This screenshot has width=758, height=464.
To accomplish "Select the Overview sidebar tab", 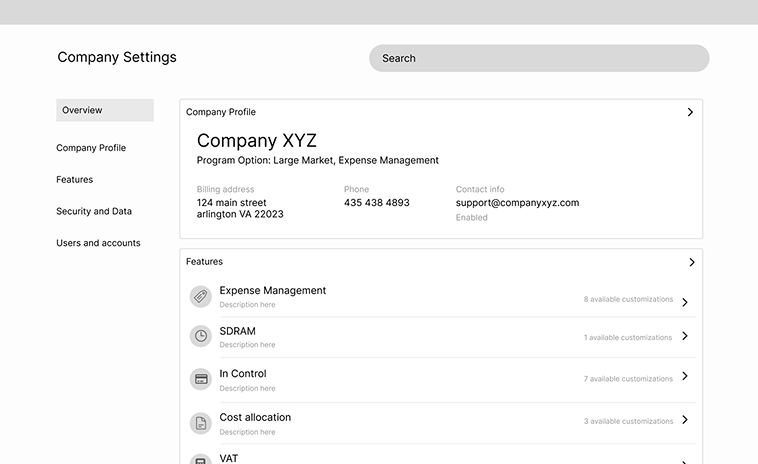I will 105,110.
